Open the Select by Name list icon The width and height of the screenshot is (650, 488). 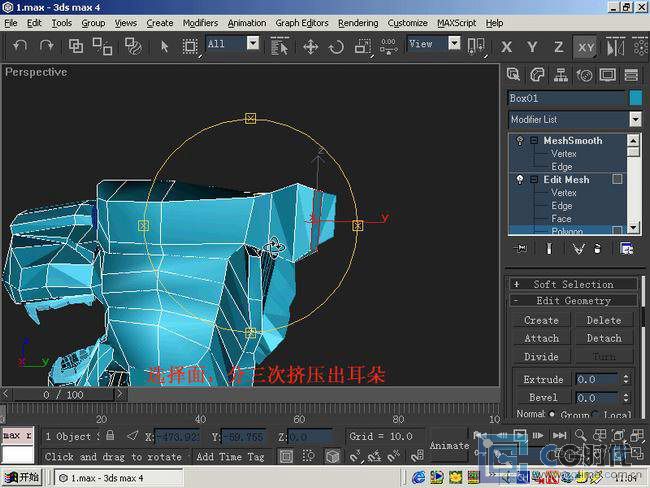279,46
